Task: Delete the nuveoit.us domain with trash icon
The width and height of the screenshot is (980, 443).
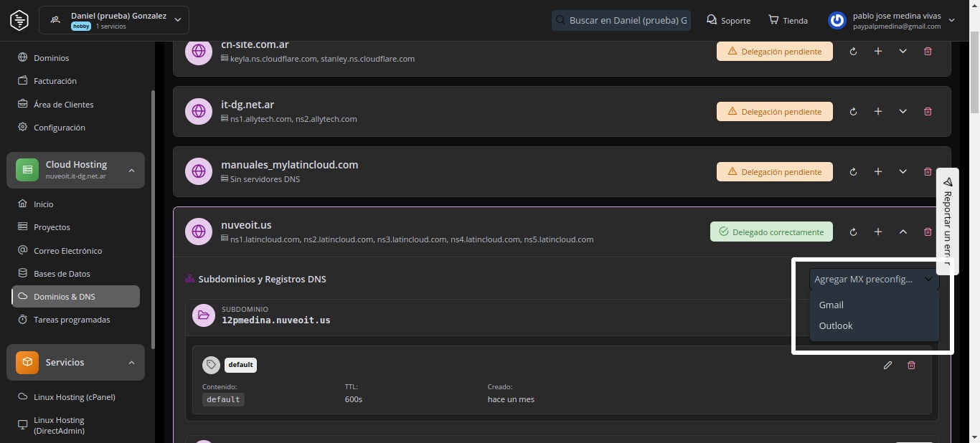Action: (928, 232)
